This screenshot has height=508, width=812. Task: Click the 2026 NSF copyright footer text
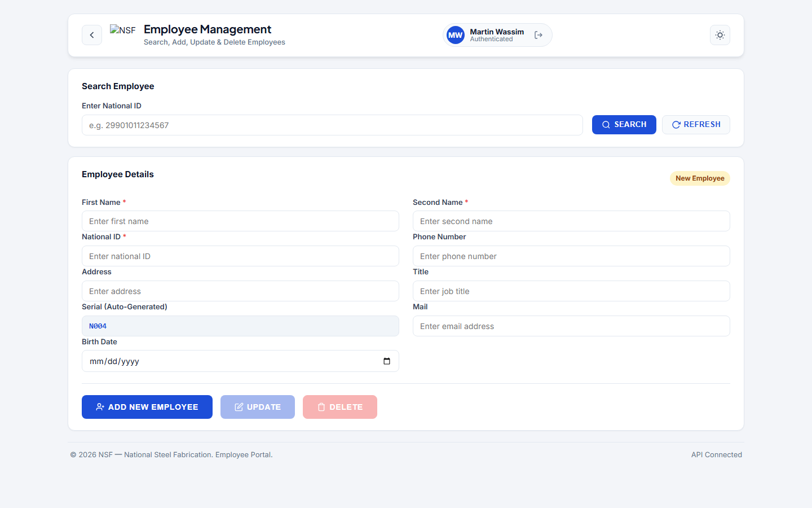(x=171, y=455)
